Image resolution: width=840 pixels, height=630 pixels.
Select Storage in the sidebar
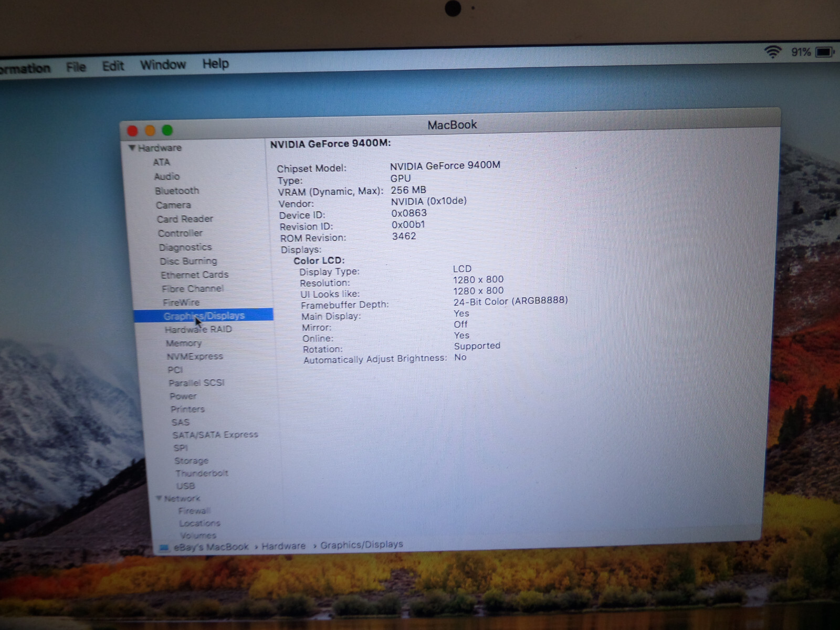point(192,460)
